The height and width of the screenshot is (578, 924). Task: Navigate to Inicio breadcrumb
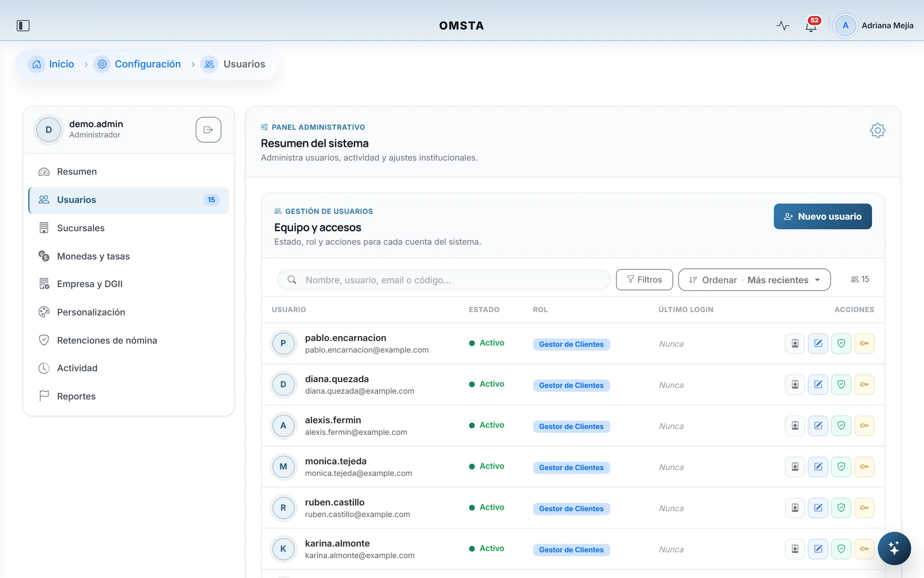coord(51,64)
